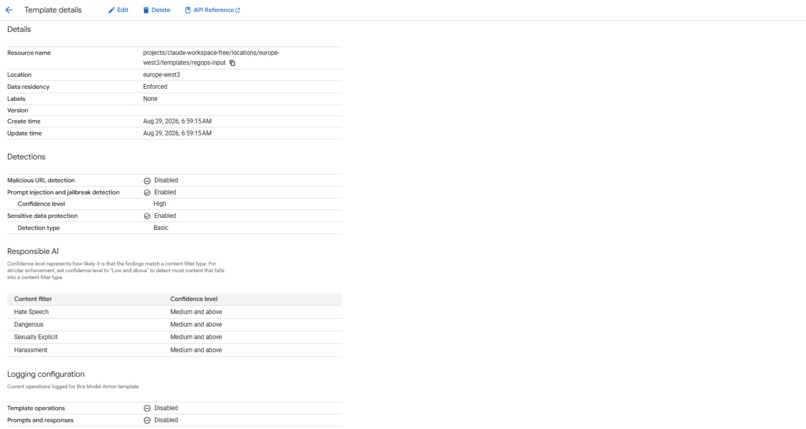This screenshot has height=429, width=806.
Task: Click the Prompts and responses label
Action: point(40,420)
